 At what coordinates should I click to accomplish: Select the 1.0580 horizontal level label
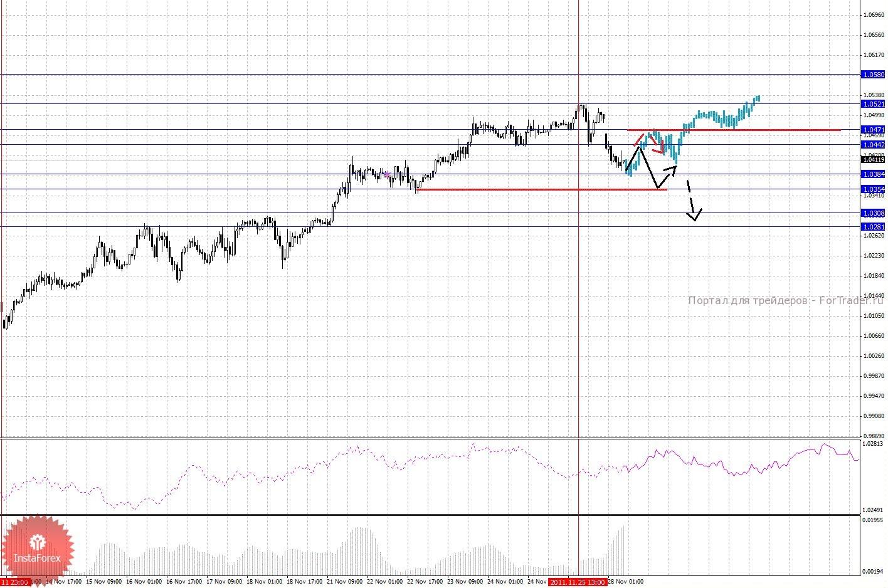(x=874, y=75)
